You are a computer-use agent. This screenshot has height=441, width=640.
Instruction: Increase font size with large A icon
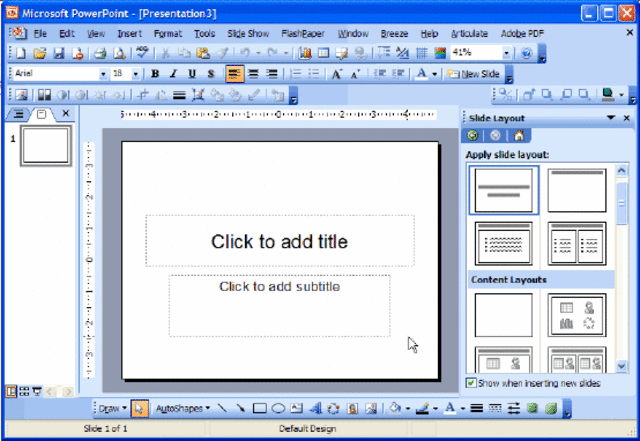point(336,74)
